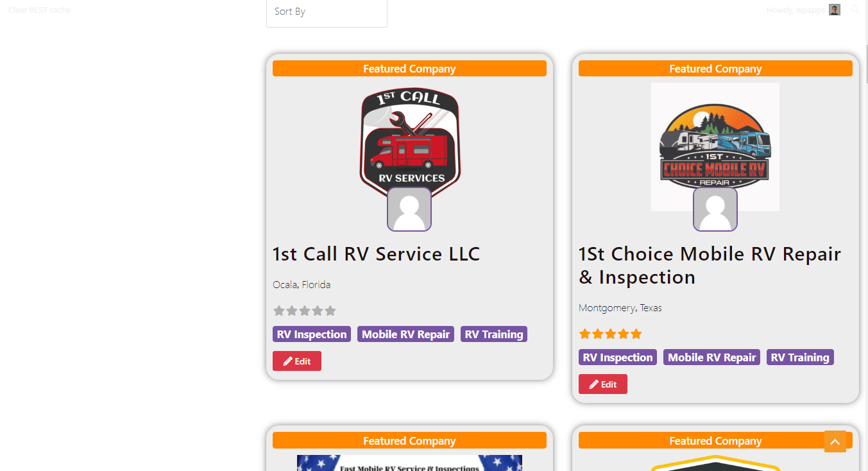Click the orange star rating of 1st Choice

point(611,334)
